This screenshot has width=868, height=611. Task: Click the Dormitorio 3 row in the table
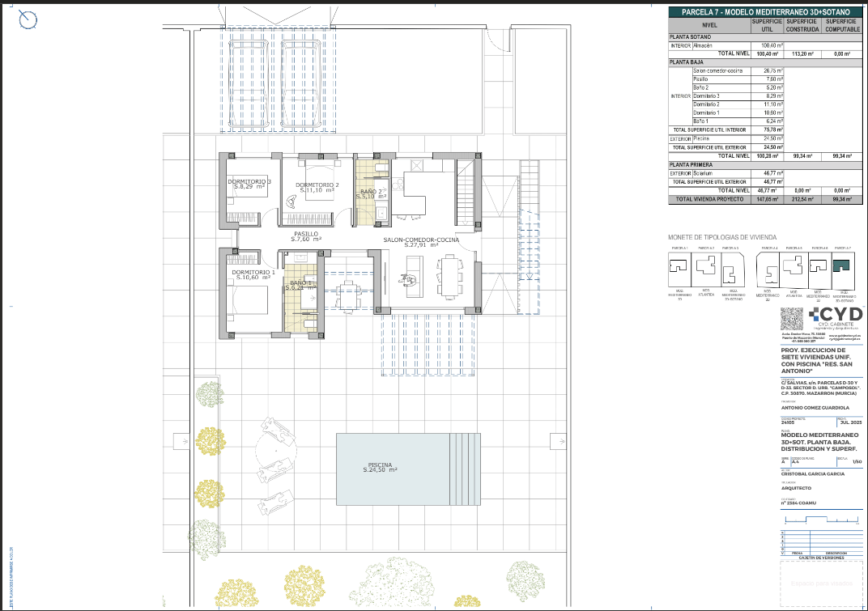(x=738, y=95)
